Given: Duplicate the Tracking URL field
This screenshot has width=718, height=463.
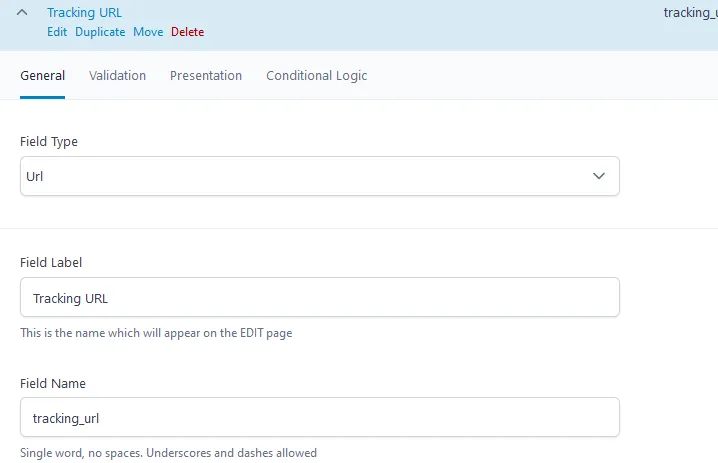Looking at the screenshot, I should [x=100, y=32].
